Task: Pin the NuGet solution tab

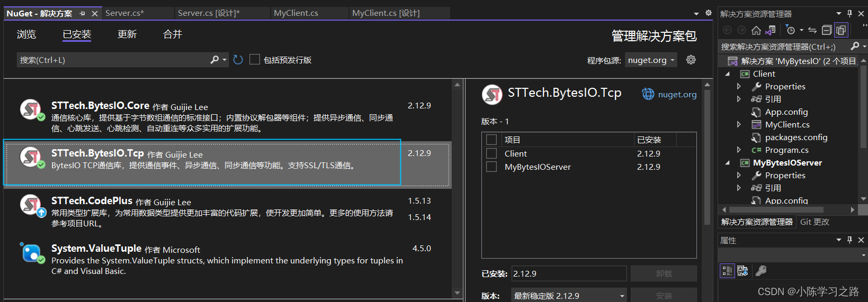Action: 82,13
